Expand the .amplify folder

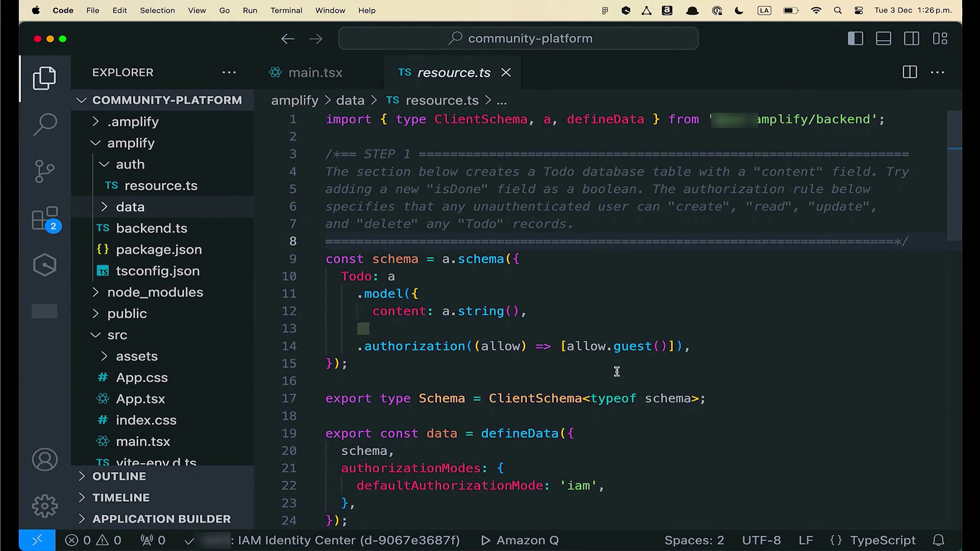pyautogui.click(x=162, y=121)
